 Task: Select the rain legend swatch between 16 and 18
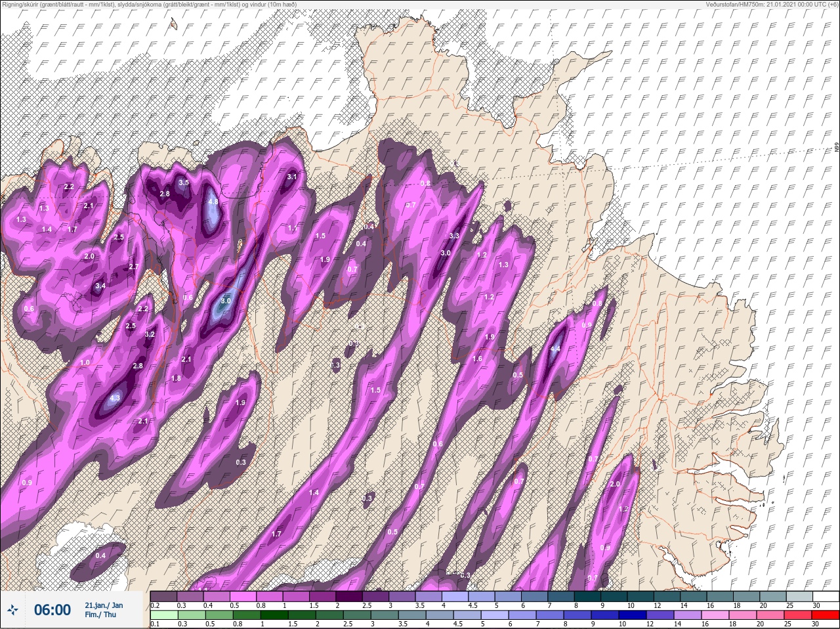point(717,615)
